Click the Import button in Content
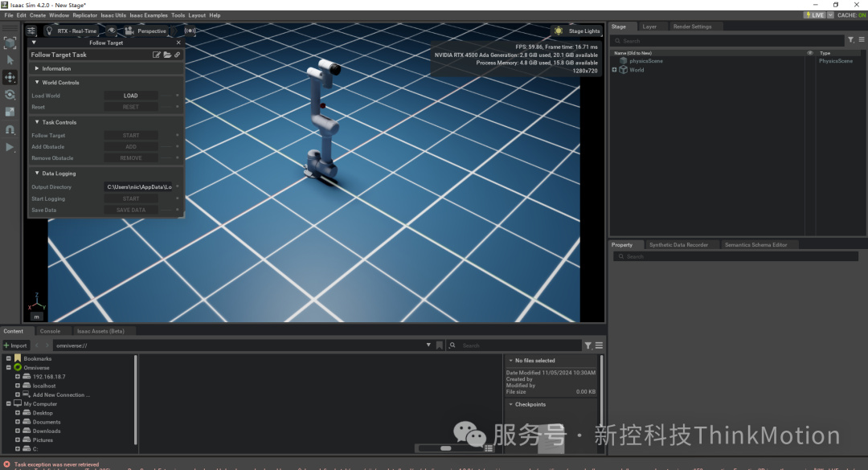This screenshot has height=470, width=868. click(x=16, y=345)
